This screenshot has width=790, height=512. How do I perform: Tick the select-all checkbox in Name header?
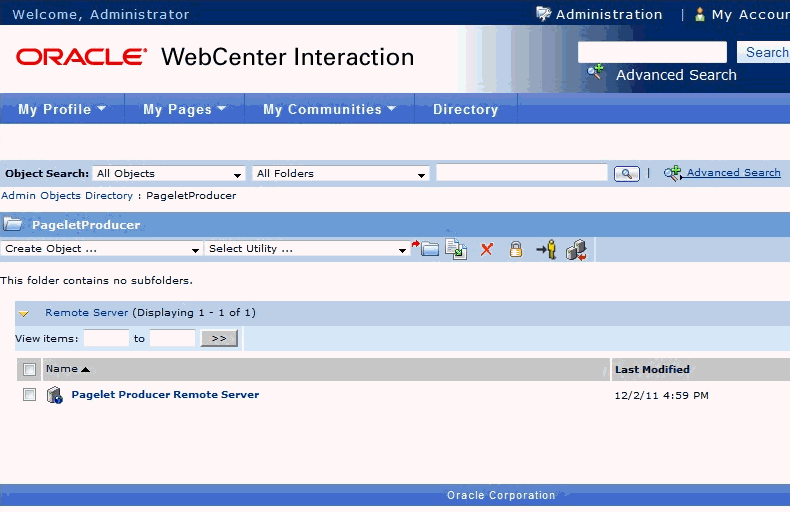point(29,369)
